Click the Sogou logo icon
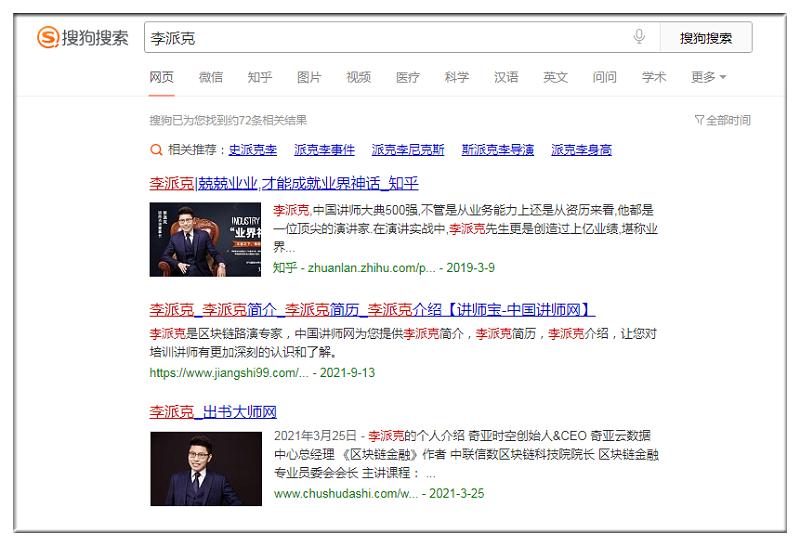 48,38
